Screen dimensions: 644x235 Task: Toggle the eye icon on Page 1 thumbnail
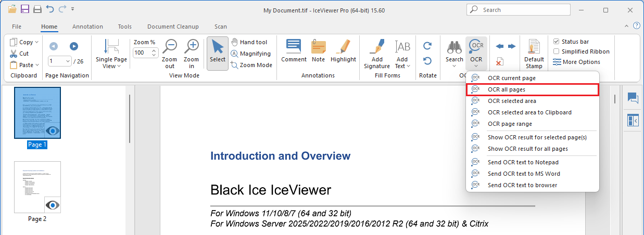53,130
